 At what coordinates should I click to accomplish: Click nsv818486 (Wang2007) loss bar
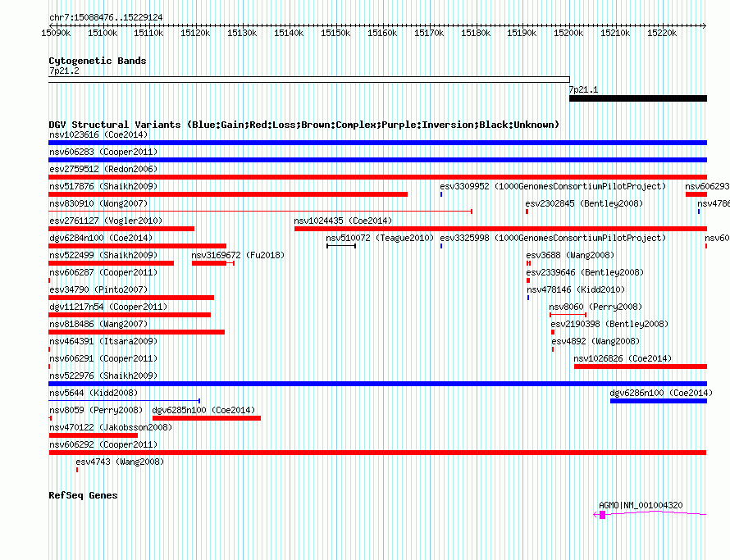tap(136, 332)
